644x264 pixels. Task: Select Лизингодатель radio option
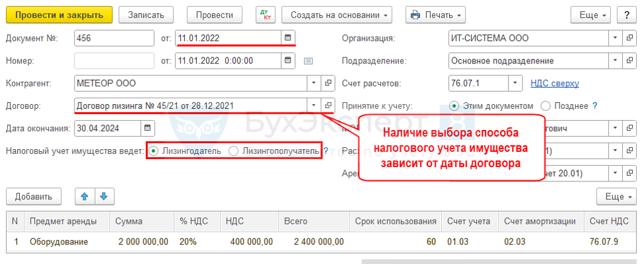tap(153, 151)
